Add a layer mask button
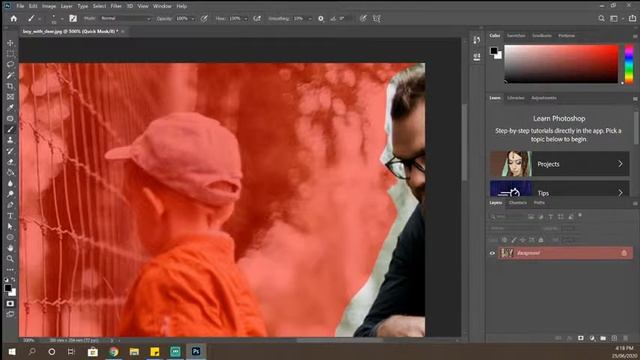The image size is (640, 360). click(580, 338)
